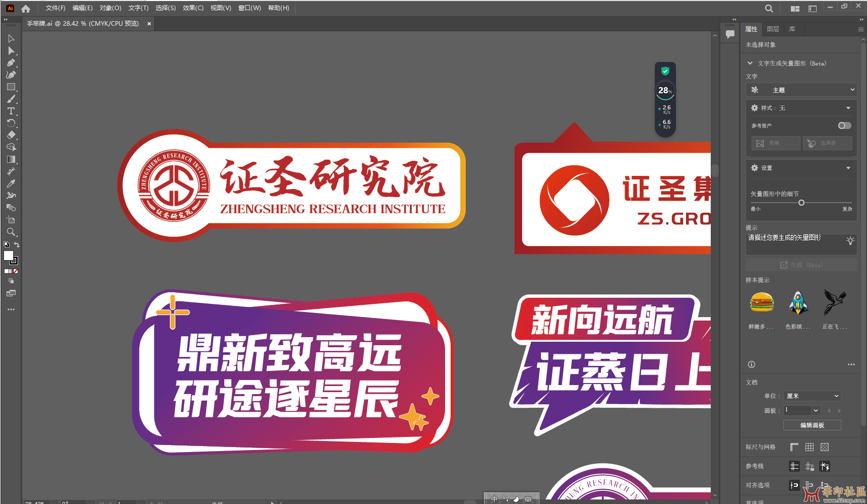This screenshot has width=867, height=504.
Task: Open 窗口(W) menu
Action: click(250, 8)
